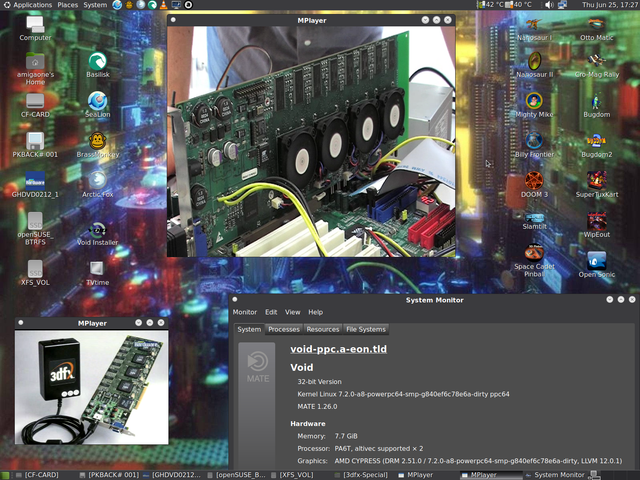Screen dimensions: 640x480
Task: Click the [PKBACK# 001] taskbar button
Action: (x=109, y=475)
